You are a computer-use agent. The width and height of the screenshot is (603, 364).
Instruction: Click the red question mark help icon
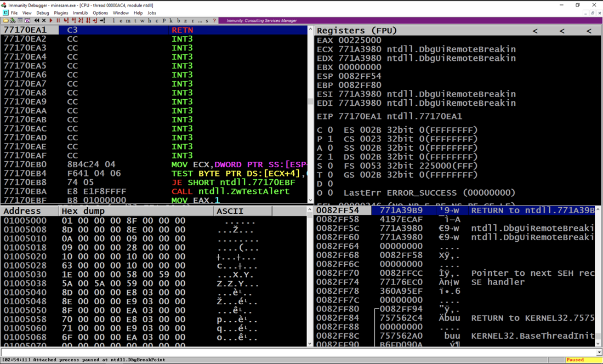click(214, 20)
